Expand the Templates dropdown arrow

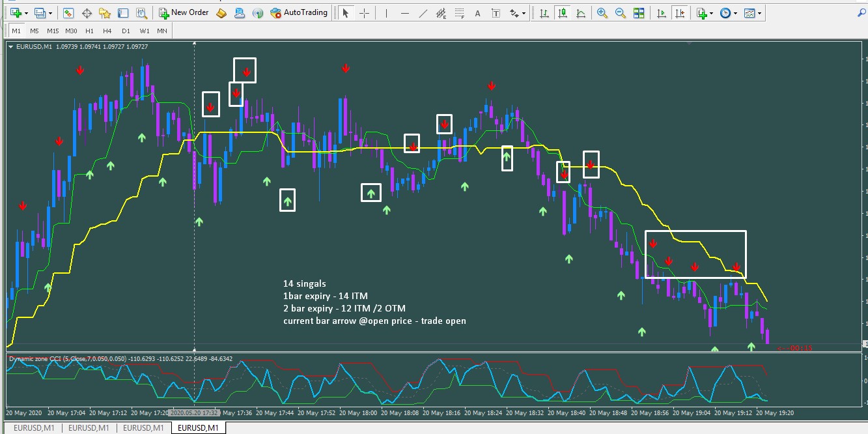tap(759, 13)
